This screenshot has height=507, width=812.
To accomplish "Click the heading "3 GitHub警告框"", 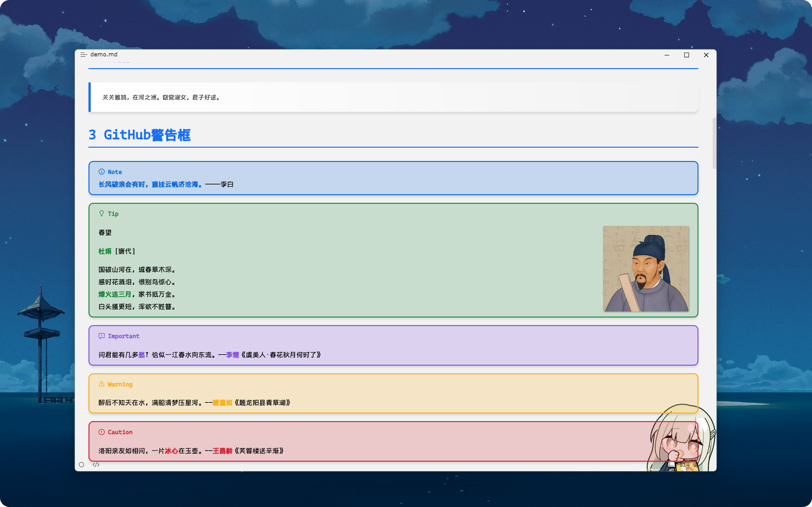I will tap(140, 135).
